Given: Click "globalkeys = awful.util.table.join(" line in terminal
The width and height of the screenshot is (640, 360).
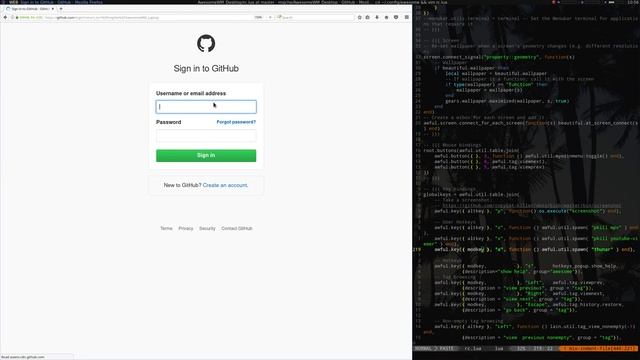Looking at the screenshot, I should (471, 195).
